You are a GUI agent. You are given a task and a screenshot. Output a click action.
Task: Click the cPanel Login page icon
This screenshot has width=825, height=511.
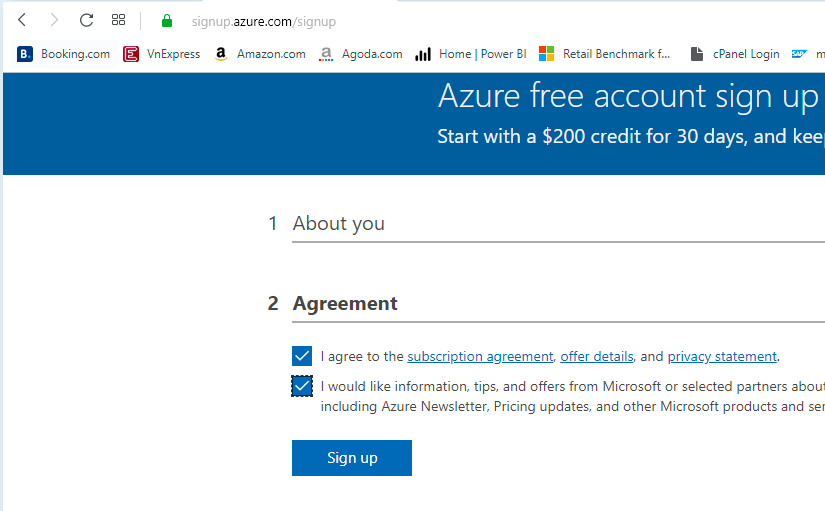(x=697, y=54)
